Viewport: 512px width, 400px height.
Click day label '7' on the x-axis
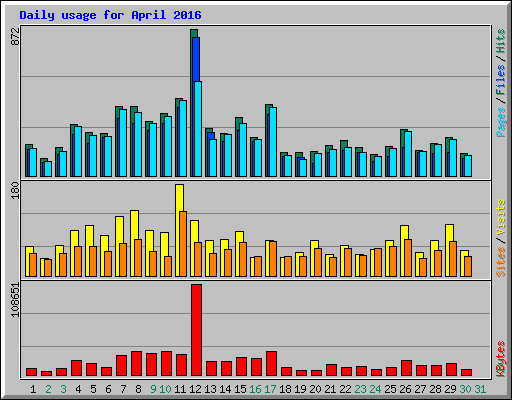[123, 389]
